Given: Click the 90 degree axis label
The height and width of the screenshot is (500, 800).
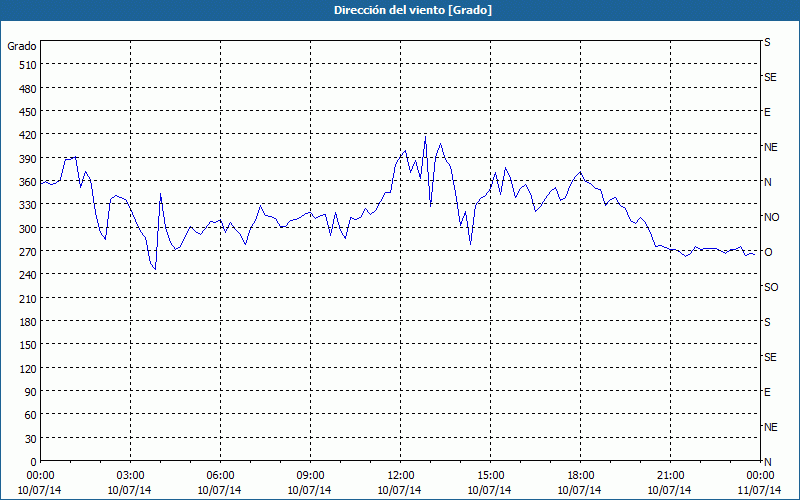Looking at the screenshot, I should click(31, 392).
